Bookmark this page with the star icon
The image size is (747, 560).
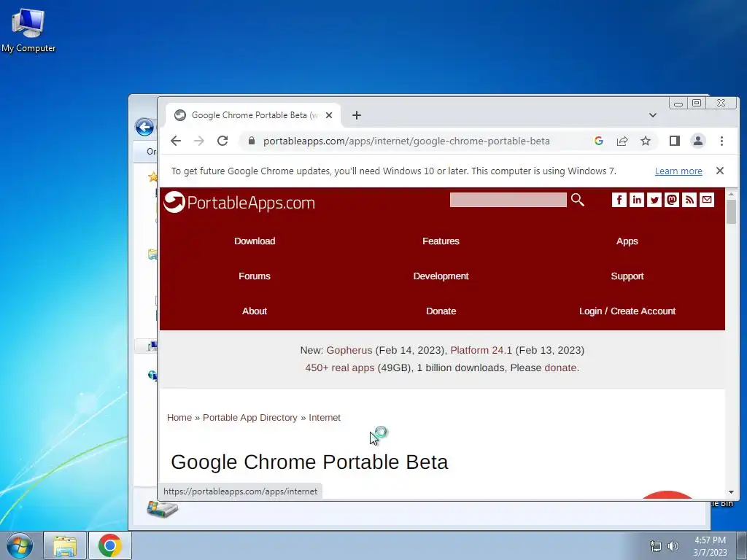pos(646,141)
